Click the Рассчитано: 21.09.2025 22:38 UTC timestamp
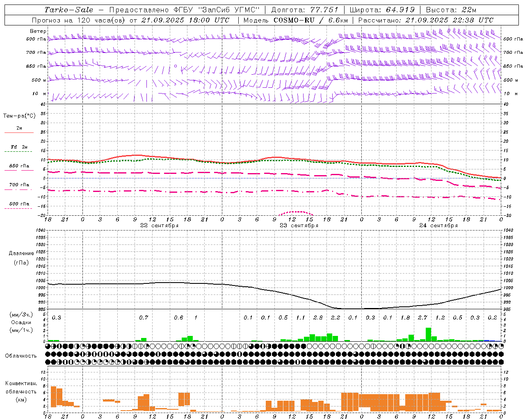Image resolution: width=525 pixels, height=420 pixels. point(426,20)
